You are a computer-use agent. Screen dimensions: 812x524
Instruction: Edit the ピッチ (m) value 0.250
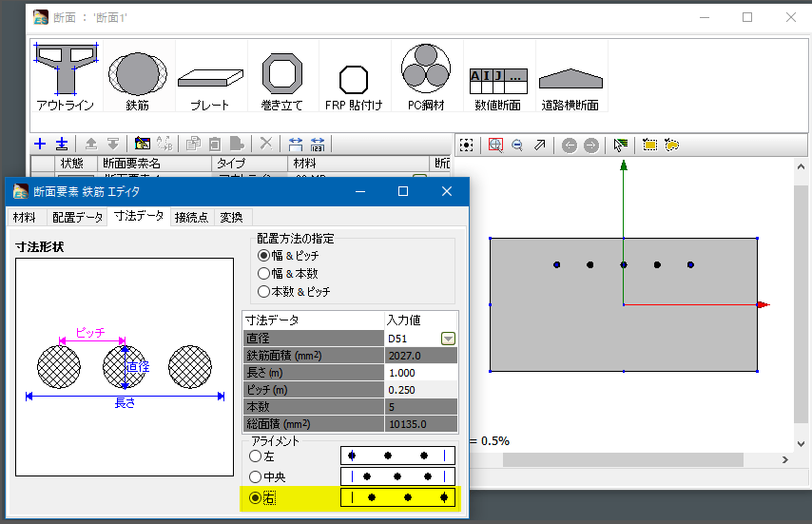click(421, 390)
